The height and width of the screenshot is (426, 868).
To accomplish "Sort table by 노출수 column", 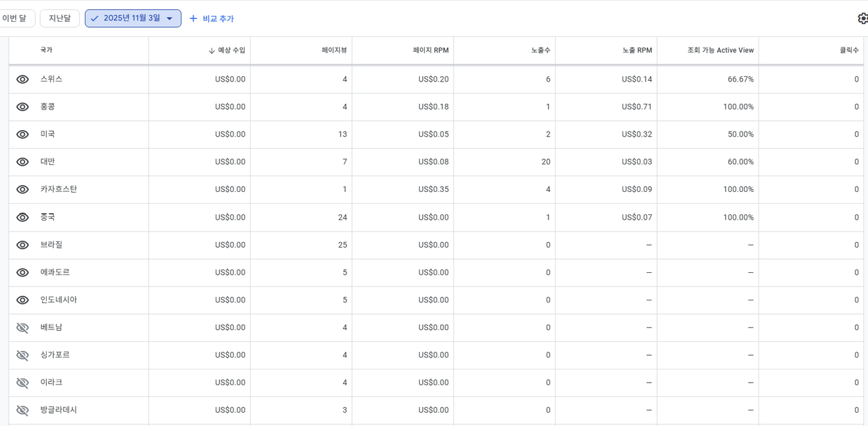I will tap(541, 51).
